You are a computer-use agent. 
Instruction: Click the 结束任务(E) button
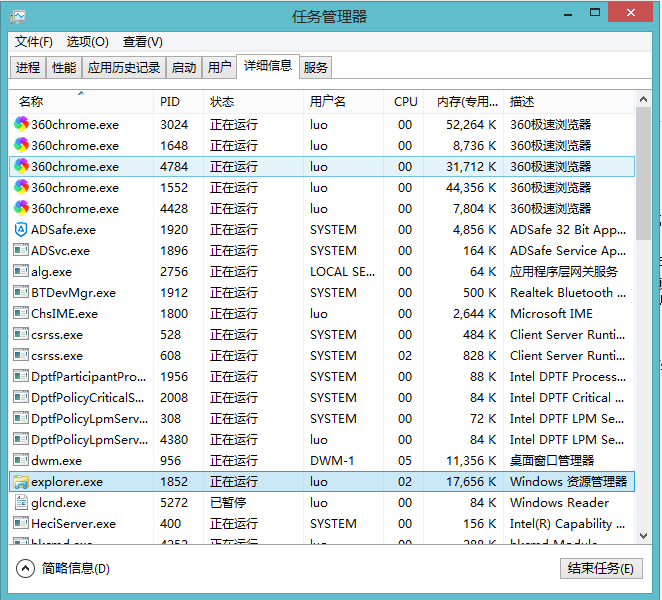601,568
